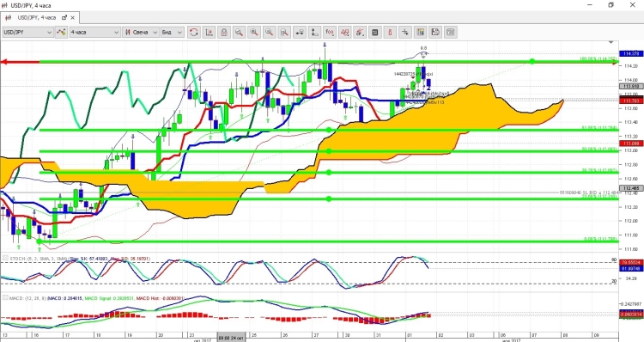Viewport: 644px width, 342px height.
Task: Expand the 4 часа timeframe dropdown
Action: point(94,32)
